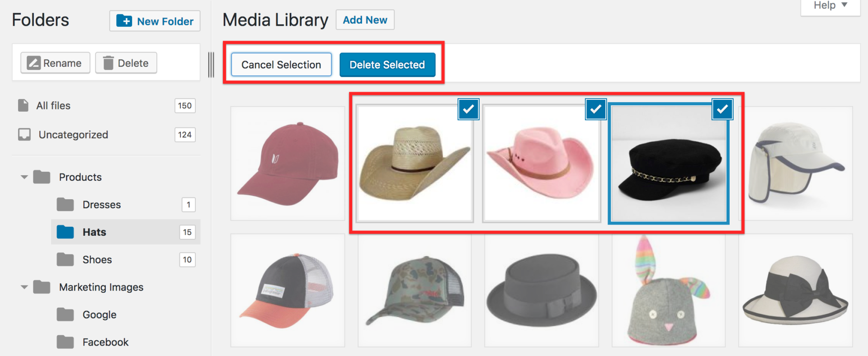
Task: Select the All files document icon
Action: (23, 105)
